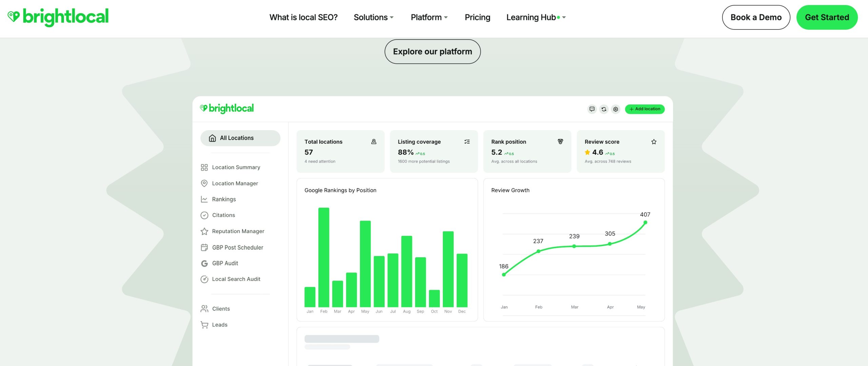Open Clients in the sidebar
This screenshot has width=868, height=366.
tap(221, 309)
